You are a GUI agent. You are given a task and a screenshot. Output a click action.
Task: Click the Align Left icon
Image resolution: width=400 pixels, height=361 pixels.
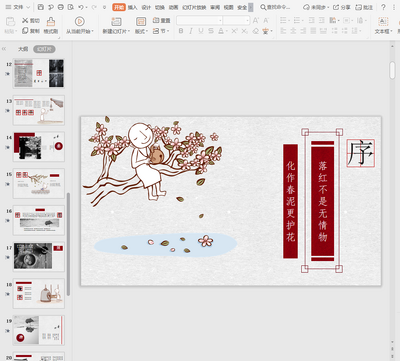point(283,31)
